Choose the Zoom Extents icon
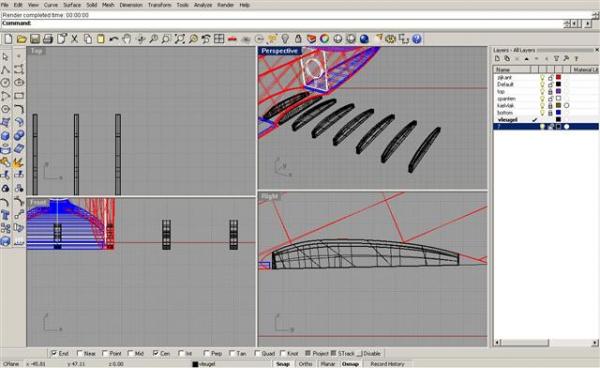600x368 pixels. [179, 39]
